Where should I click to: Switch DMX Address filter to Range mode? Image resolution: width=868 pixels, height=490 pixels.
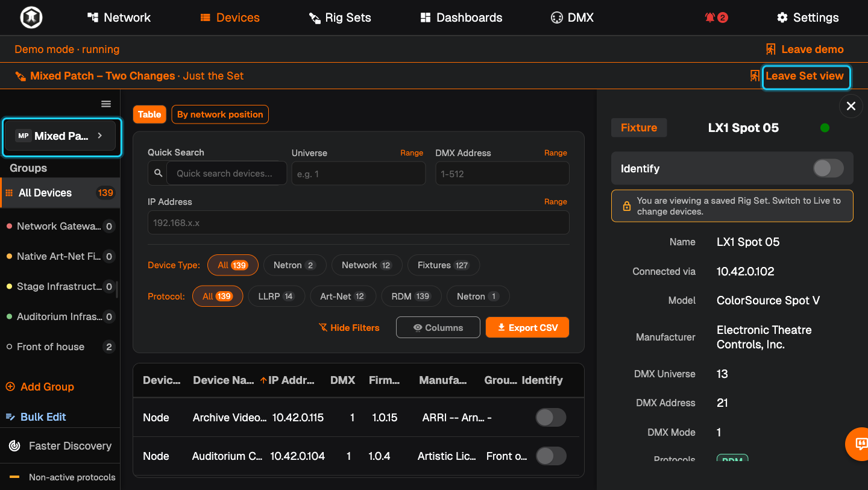(x=556, y=153)
